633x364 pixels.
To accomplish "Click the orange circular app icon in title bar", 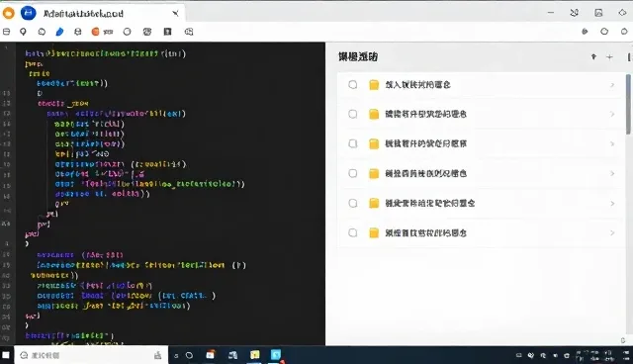I will coord(9,13).
